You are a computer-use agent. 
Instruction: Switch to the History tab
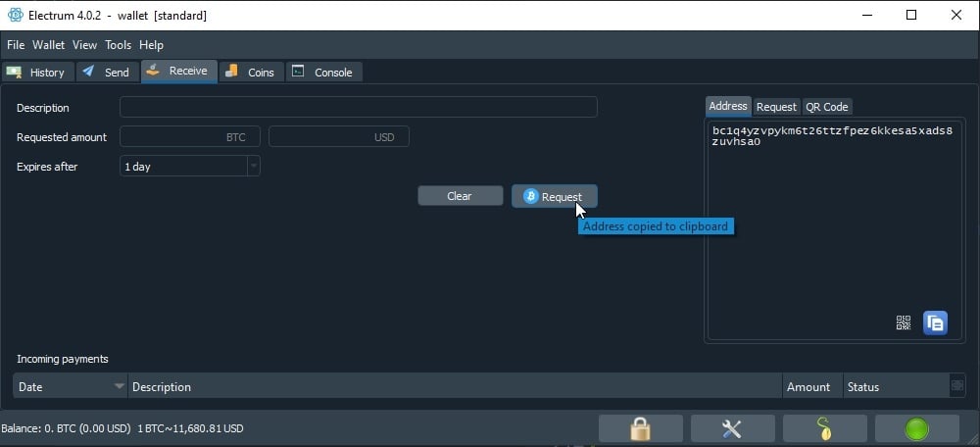tap(37, 72)
